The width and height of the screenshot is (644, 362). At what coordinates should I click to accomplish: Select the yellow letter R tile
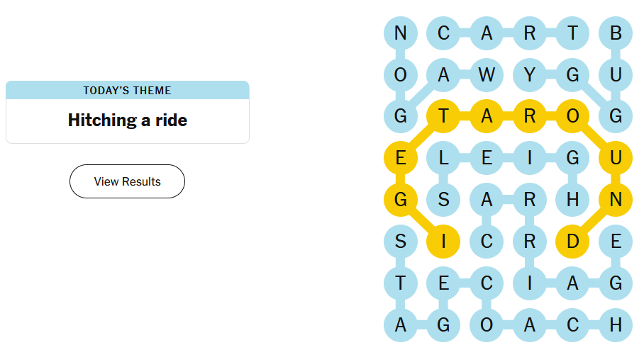(529, 116)
